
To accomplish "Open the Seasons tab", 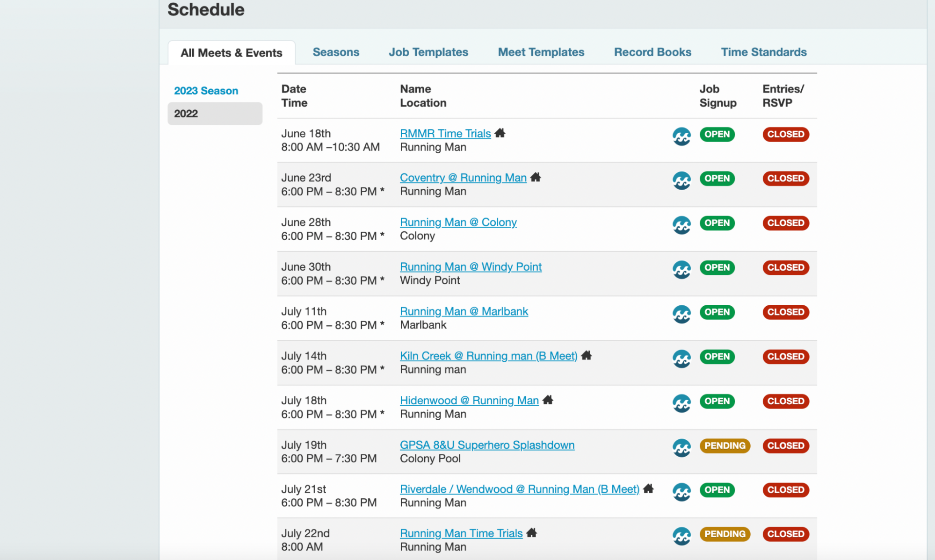I will [x=336, y=52].
